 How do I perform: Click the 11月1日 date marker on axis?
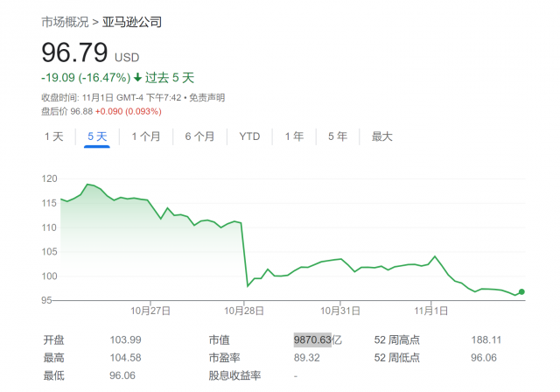(431, 311)
